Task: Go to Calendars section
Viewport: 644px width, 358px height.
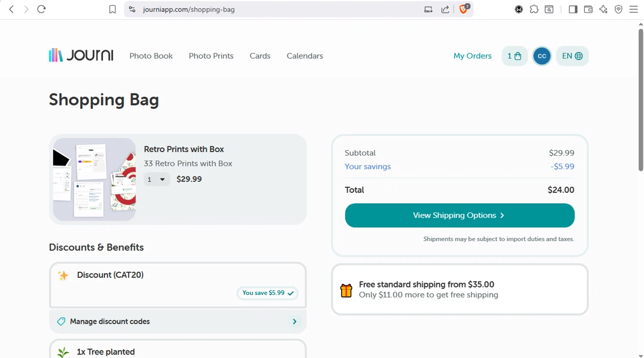Action: pos(305,56)
